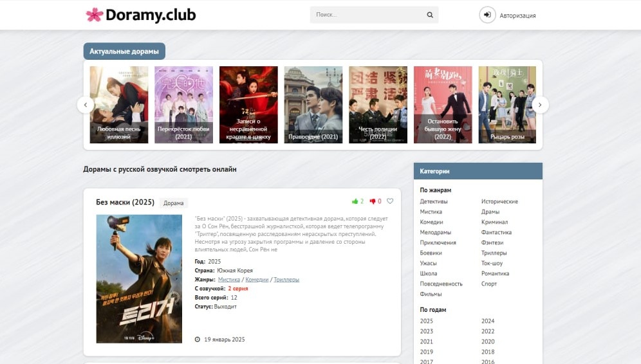This screenshot has height=364, width=641.
Task: Click the Категории panel header
Action: tap(478, 171)
